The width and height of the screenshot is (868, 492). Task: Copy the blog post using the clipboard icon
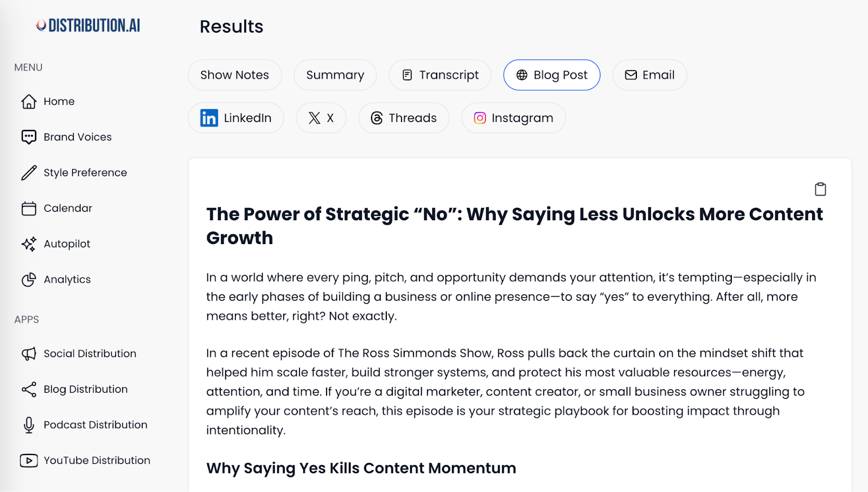(820, 189)
